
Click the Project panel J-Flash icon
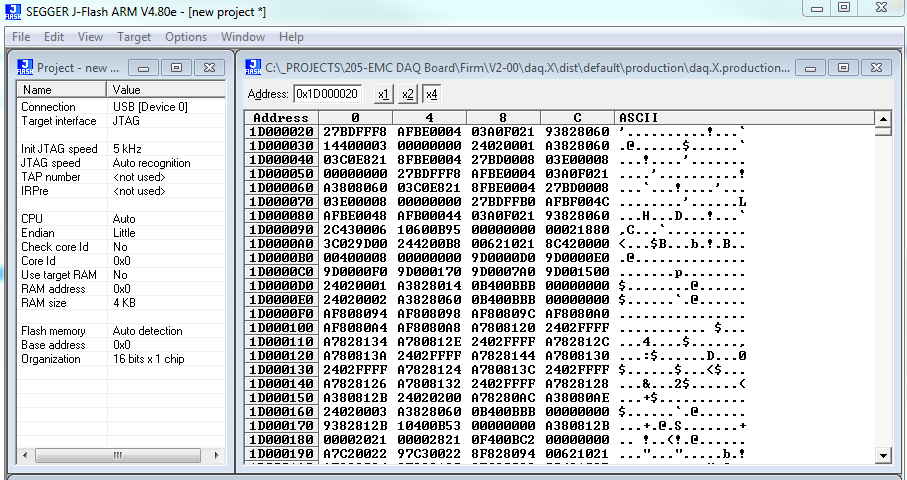24,67
